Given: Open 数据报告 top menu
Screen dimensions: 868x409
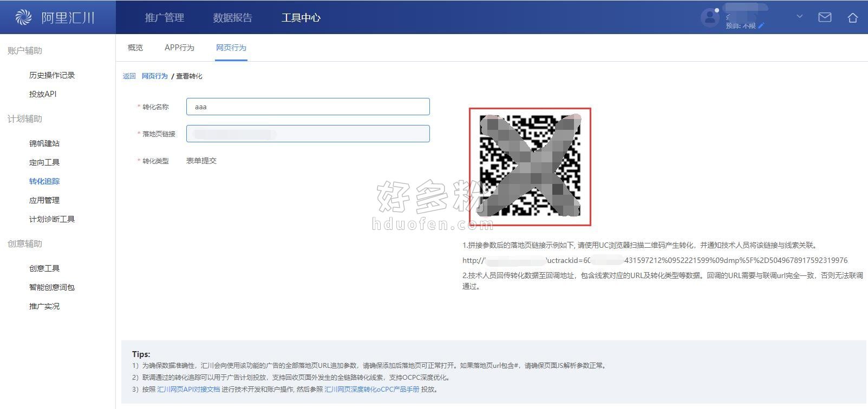Looking at the screenshot, I should (233, 17).
